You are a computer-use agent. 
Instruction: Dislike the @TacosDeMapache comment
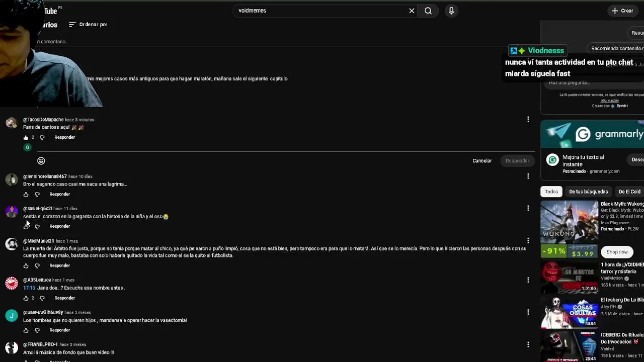(x=42, y=137)
